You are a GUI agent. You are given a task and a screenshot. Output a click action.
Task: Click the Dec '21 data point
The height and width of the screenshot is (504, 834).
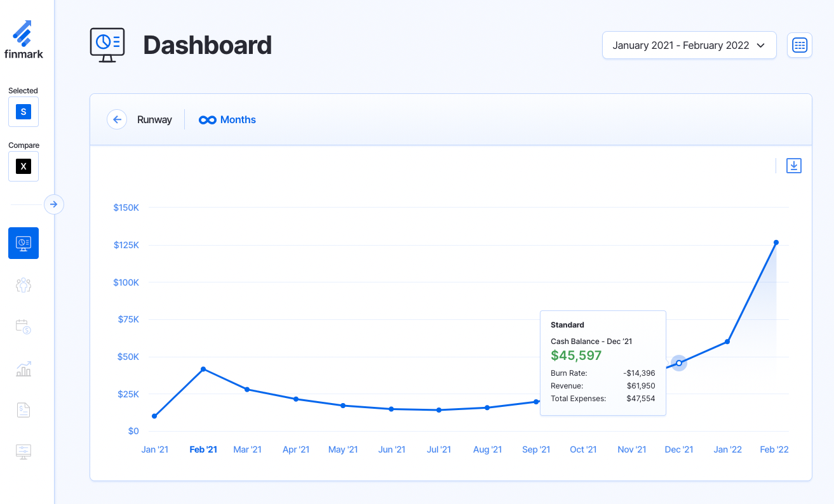pos(679,363)
